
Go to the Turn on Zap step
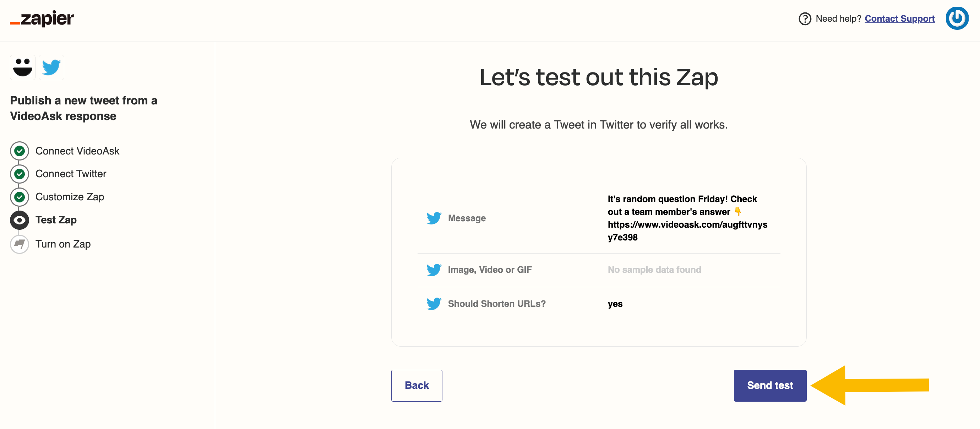[63, 244]
